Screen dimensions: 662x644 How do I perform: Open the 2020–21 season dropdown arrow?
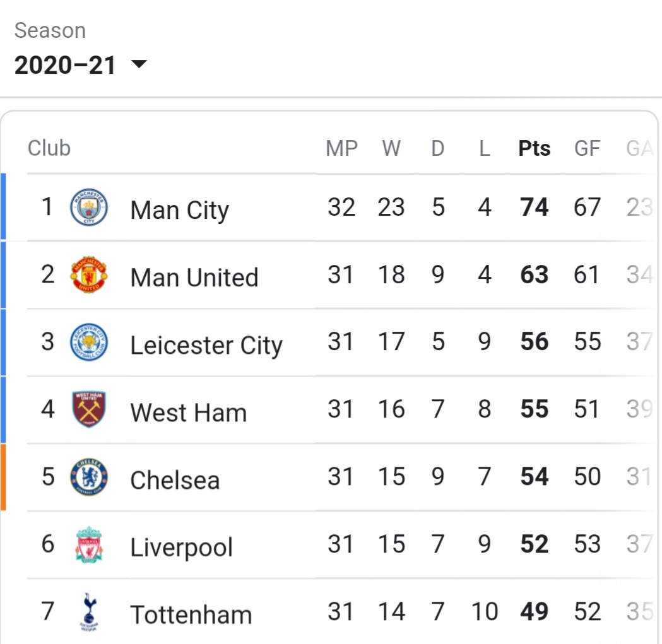click(139, 64)
